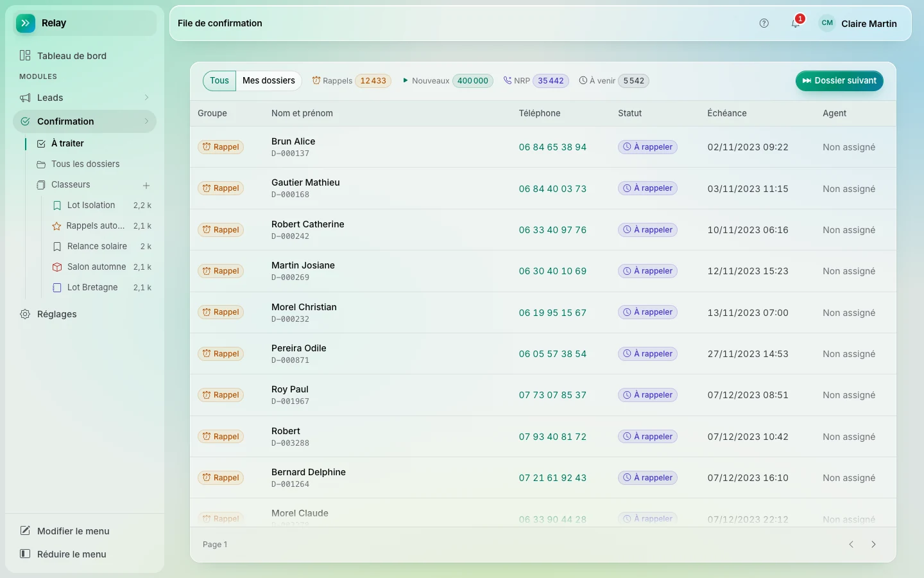This screenshot has width=924, height=578.
Task: Click the Leads megaphone icon
Action: (25, 98)
